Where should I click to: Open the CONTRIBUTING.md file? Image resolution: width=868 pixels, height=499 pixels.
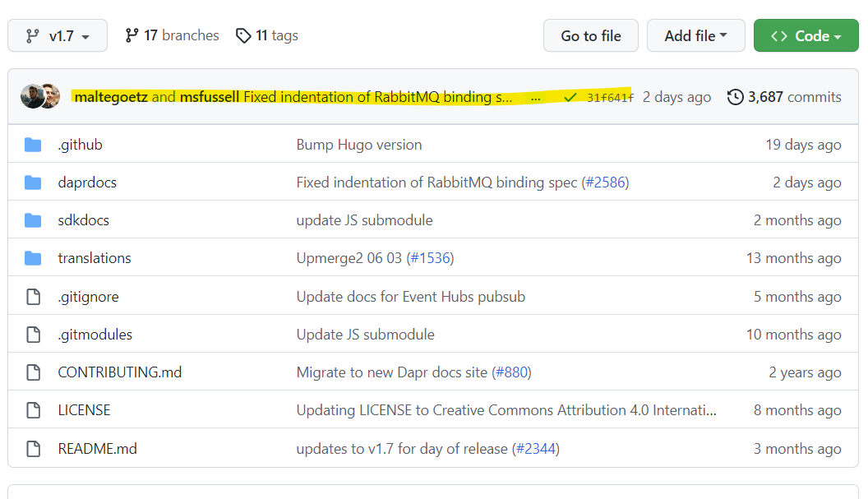point(120,372)
